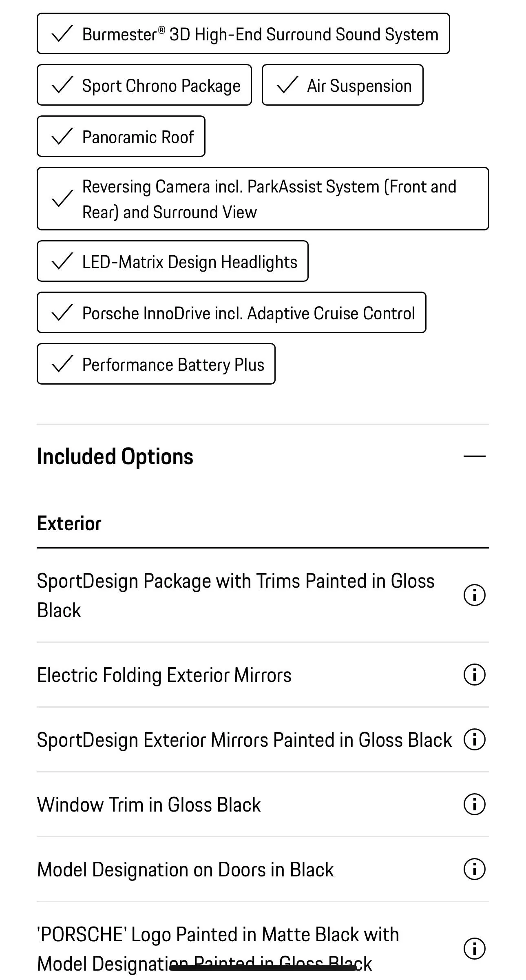Uncheck the Panoramic Roof chip
The width and height of the screenshot is (526, 980).
(x=121, y=136)
